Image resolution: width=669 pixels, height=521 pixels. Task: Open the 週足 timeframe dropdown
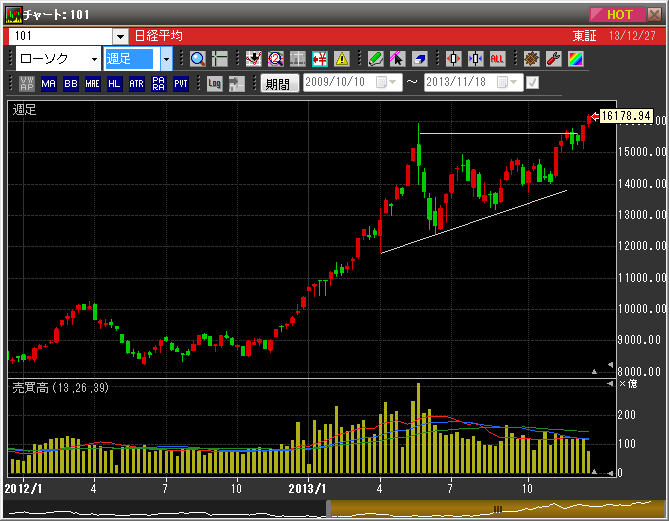[166, 59]
